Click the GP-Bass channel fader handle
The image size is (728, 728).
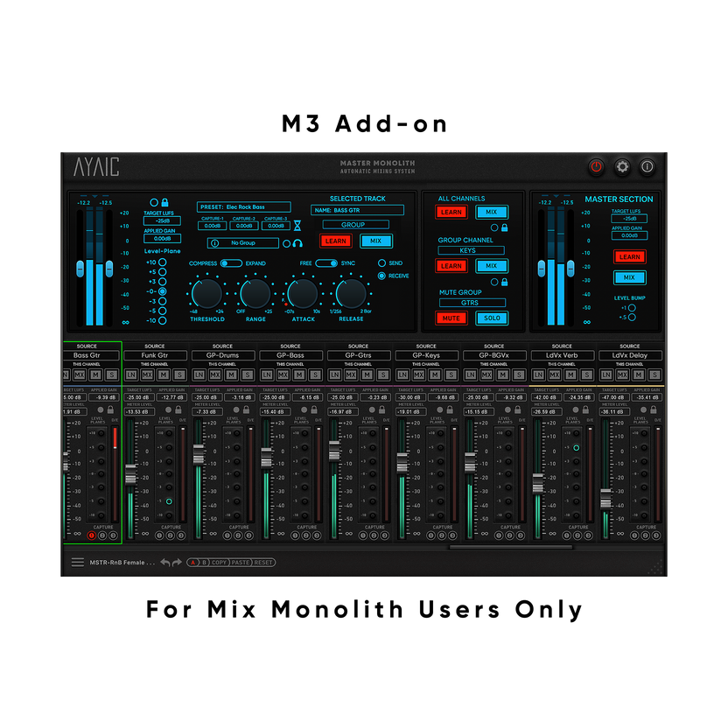(266, 458)
